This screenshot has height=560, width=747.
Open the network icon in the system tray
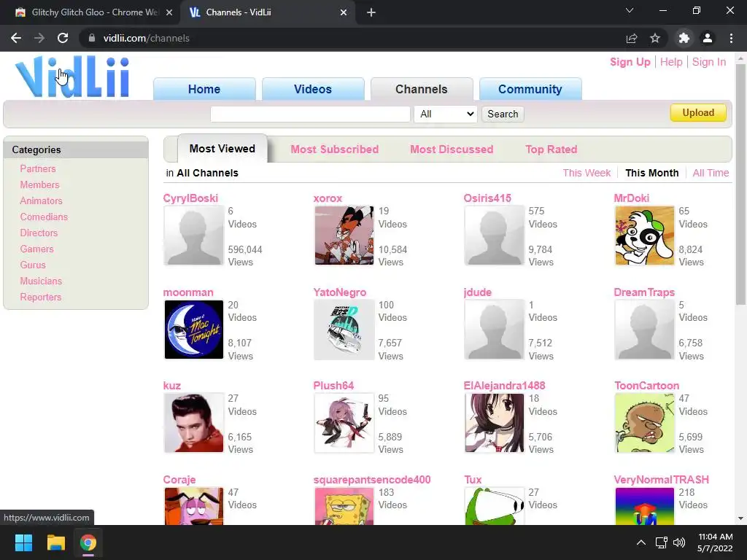661,542
